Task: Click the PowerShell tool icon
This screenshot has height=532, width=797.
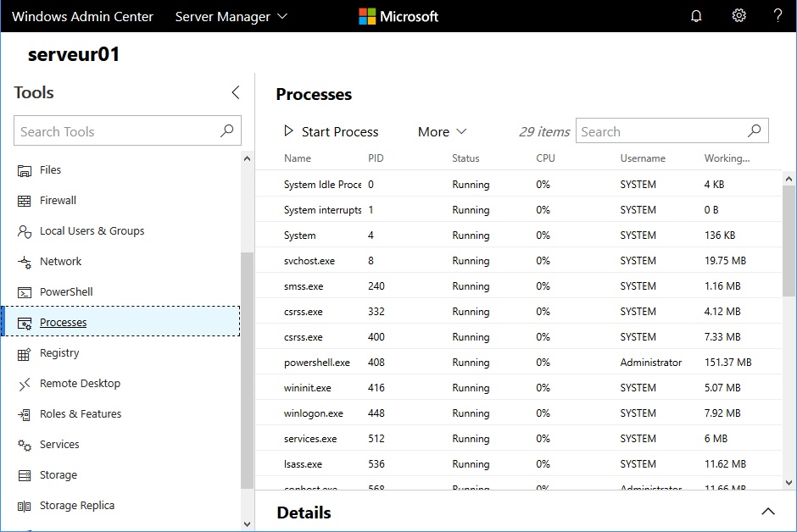Action: pyautogui.click(x=24, y=292)
